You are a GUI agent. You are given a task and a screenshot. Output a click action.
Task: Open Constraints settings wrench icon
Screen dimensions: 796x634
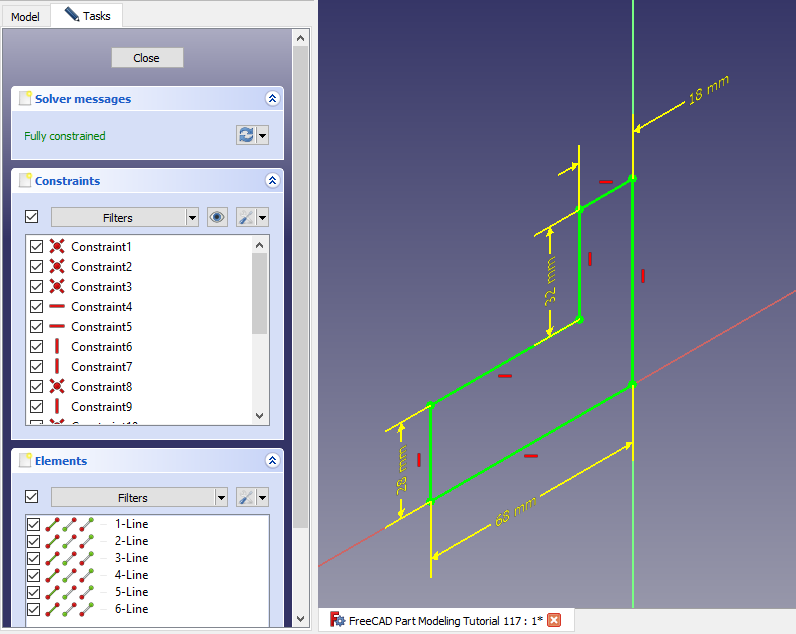(x=245, y=217)
